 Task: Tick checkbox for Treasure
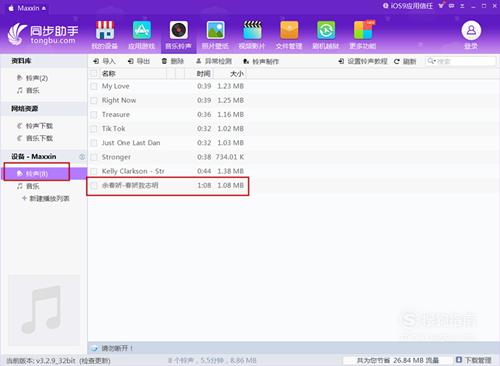pyautogui.click(x=94, y=115)
